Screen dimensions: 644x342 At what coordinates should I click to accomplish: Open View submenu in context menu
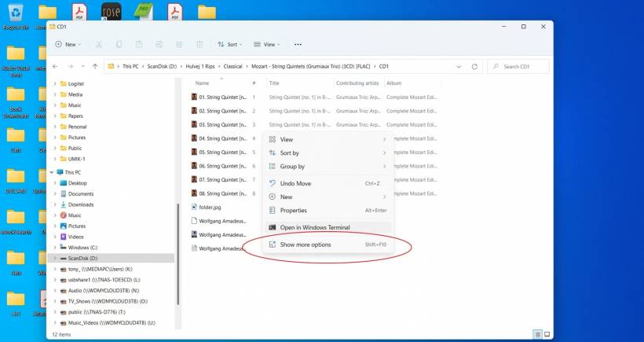pyautogui.click(x=327, y=139)
